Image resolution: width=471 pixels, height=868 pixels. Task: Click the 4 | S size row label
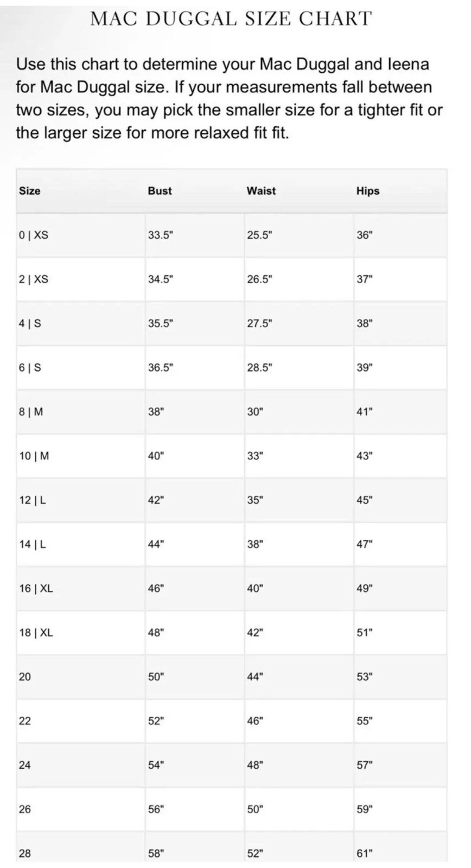(30, 323)
